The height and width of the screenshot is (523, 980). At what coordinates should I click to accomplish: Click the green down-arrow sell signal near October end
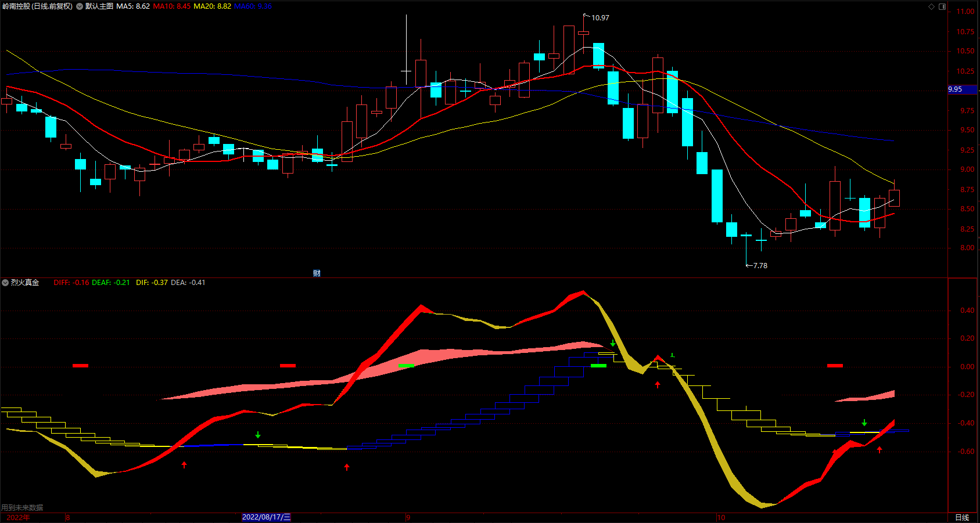tap(864, 423)
